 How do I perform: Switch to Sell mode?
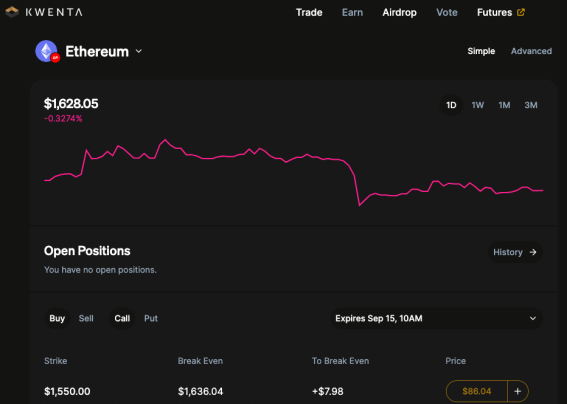86,318
